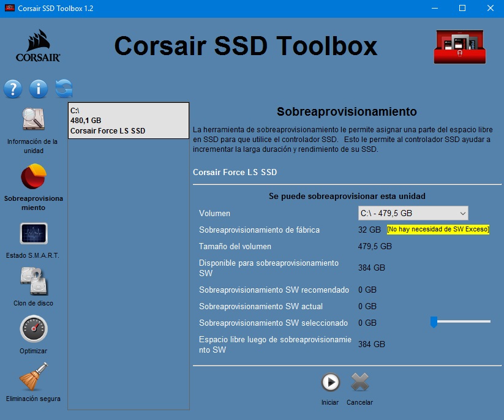Viewport: 504px width, 420px height.
Task: Expand the Volumen dropdown C:\ - 479,5 GB
Action: pos(413,213)
